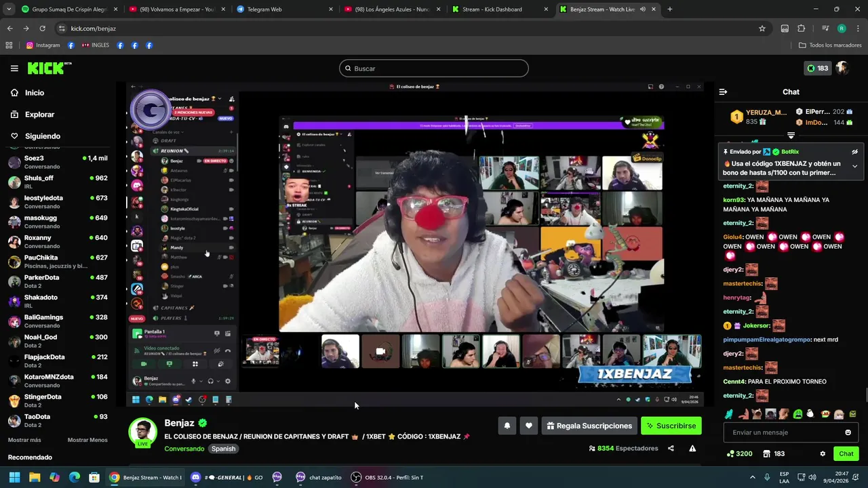Expand the pinned BotRix message chevron
This screenshot has height=488, width=868.
pyautogui.click(x=854, y=166)
